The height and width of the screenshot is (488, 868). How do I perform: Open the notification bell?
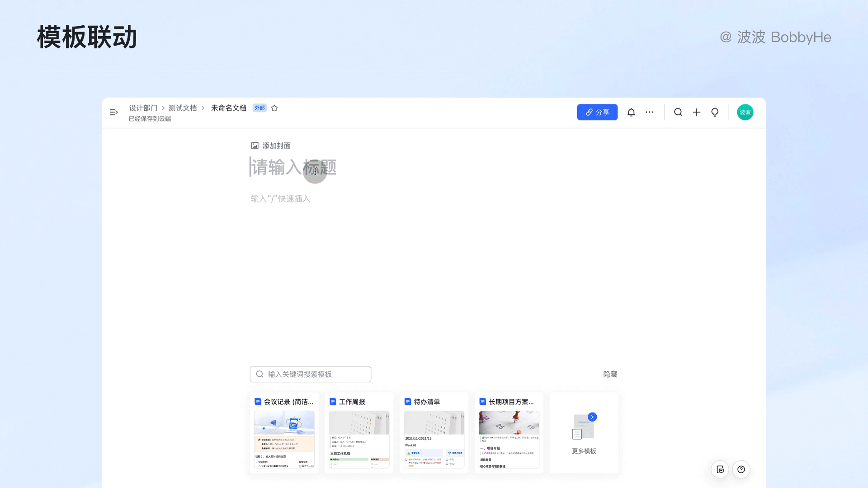click(631, 112)
